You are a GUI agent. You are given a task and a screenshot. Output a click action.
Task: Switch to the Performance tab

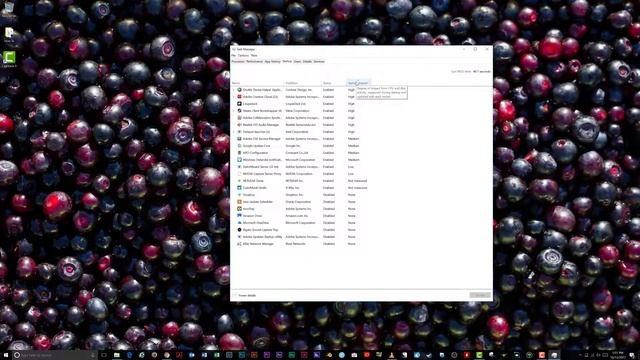[254, 62]
